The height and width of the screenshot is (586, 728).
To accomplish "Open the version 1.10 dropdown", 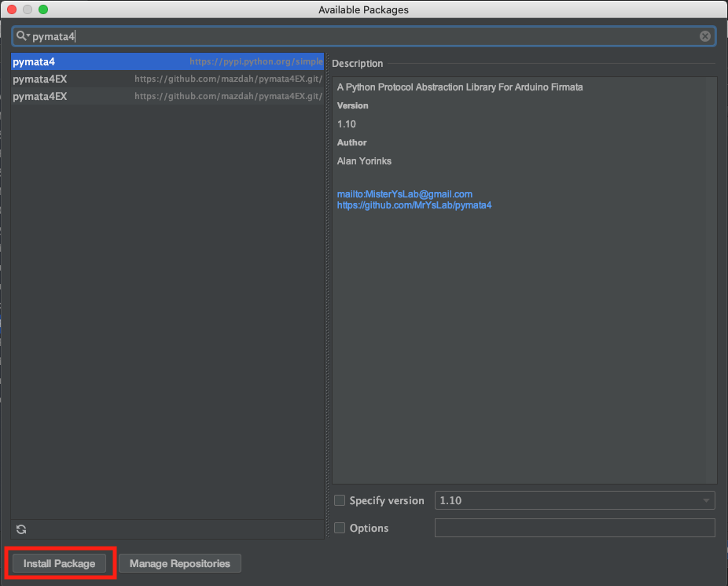I will 575,500.
